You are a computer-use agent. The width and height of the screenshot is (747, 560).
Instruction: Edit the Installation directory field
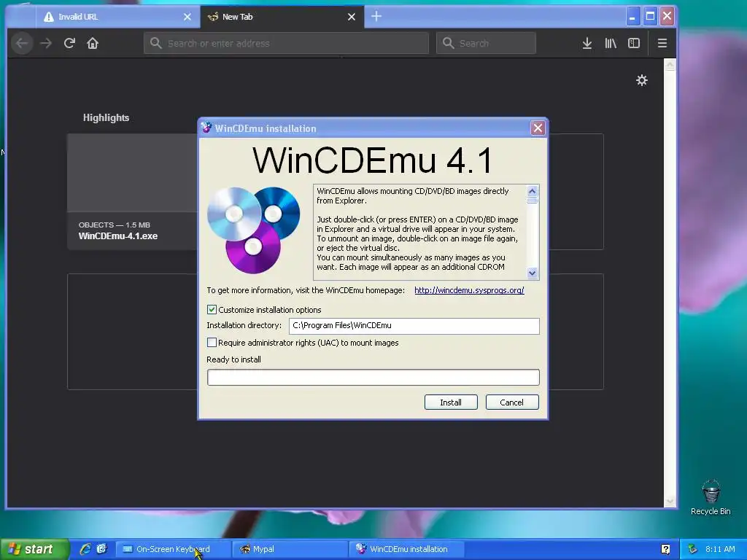[x=414, y=326]
